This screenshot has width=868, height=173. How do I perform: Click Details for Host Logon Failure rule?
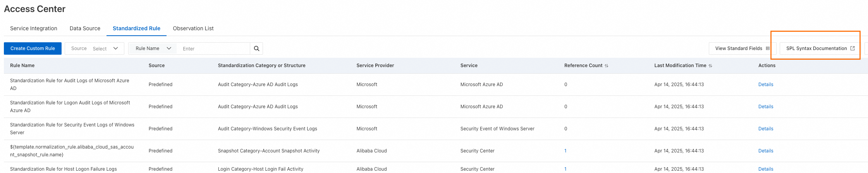(765, 169)
